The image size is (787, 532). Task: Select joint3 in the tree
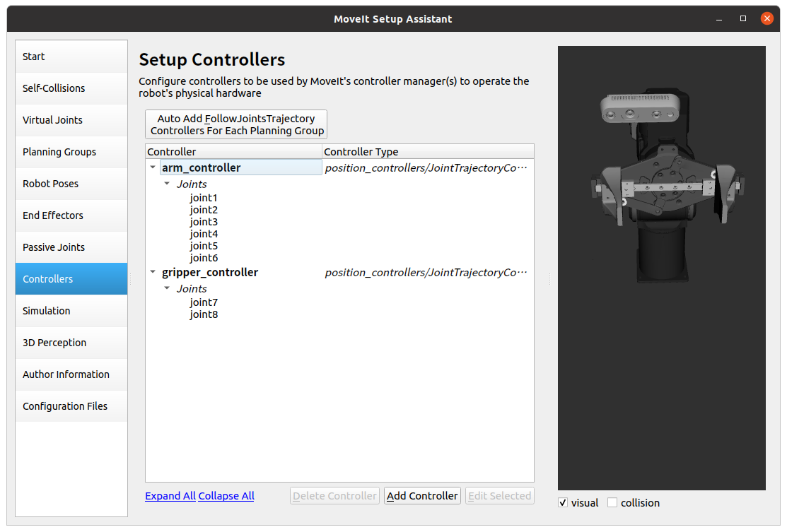click(x=203, y=222)
